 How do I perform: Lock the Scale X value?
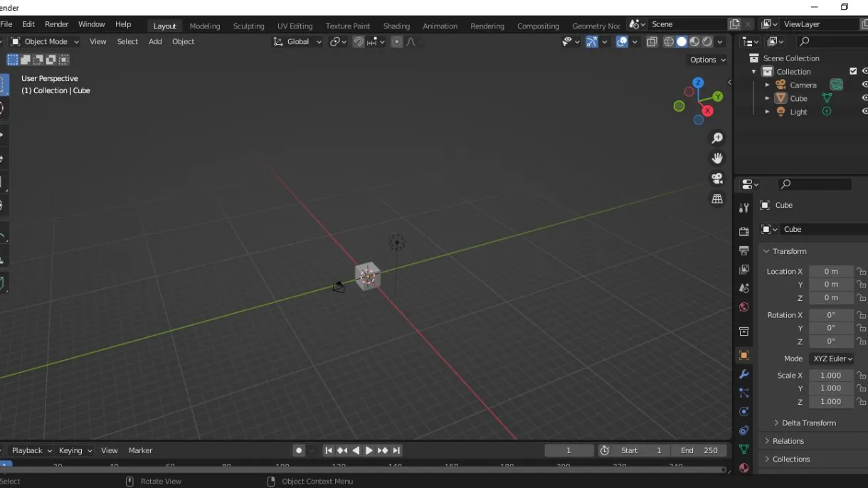(x=861, y=376)
